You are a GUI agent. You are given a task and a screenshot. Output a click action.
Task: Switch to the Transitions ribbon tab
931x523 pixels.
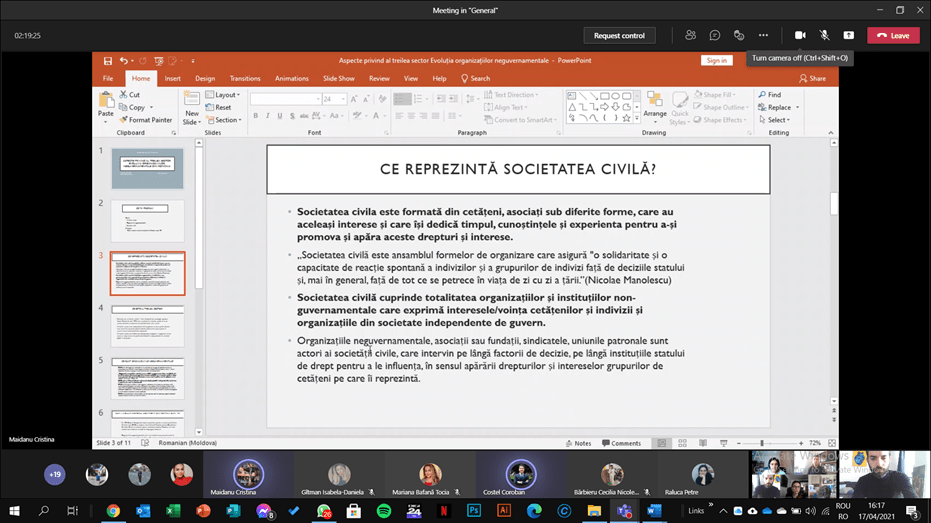(x=245, y=78)
